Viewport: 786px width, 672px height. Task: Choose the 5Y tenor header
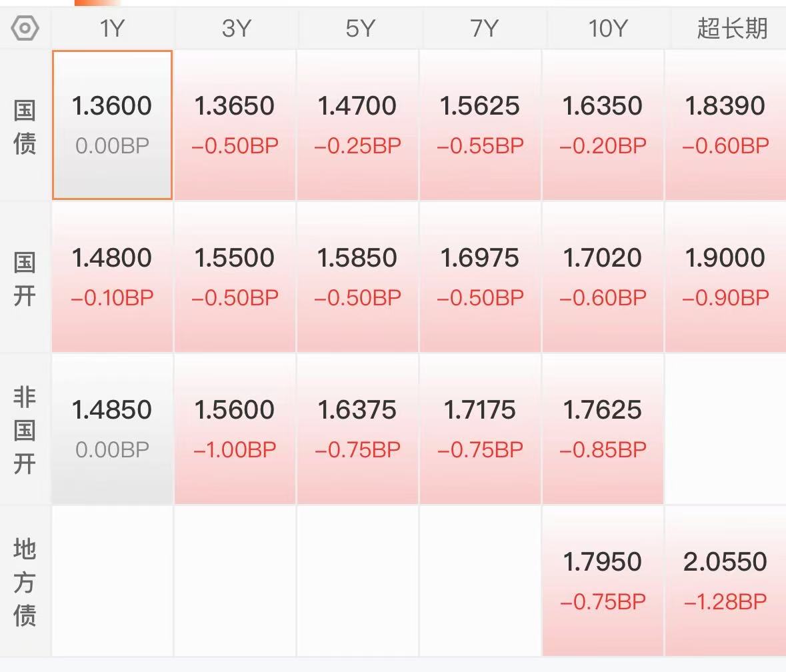[x=359, y=28]
